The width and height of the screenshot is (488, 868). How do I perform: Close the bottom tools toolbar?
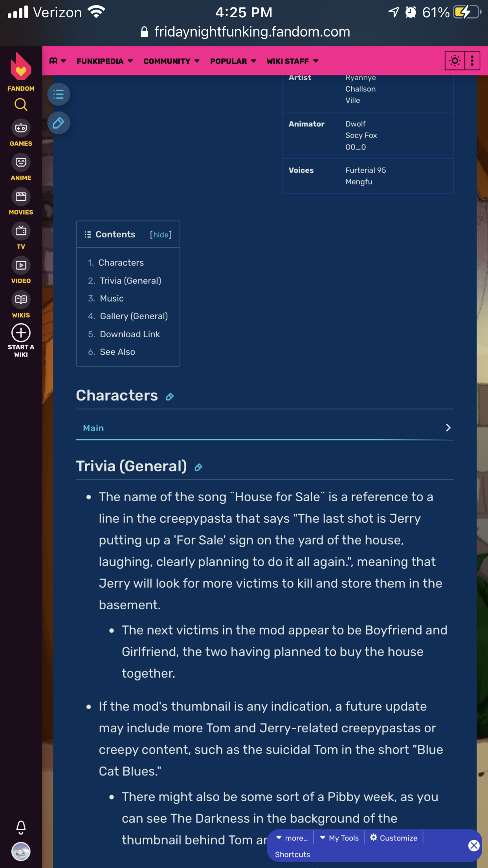point(474,846)
